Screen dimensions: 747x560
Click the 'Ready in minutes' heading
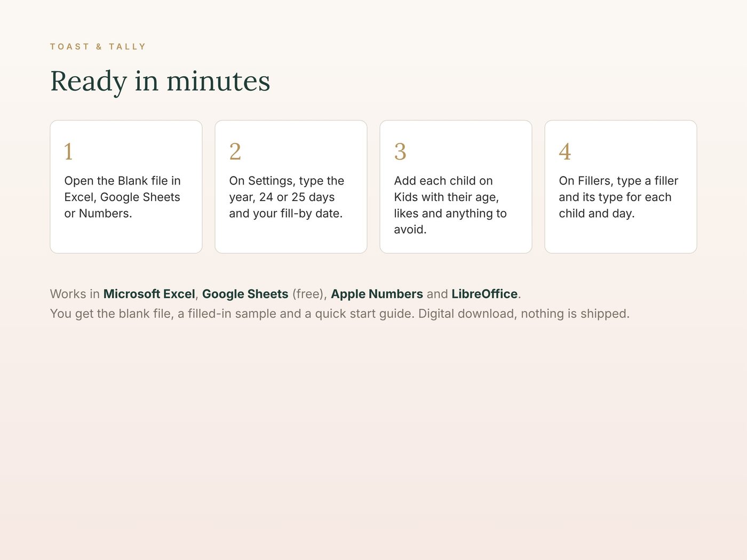coord(160,82)
